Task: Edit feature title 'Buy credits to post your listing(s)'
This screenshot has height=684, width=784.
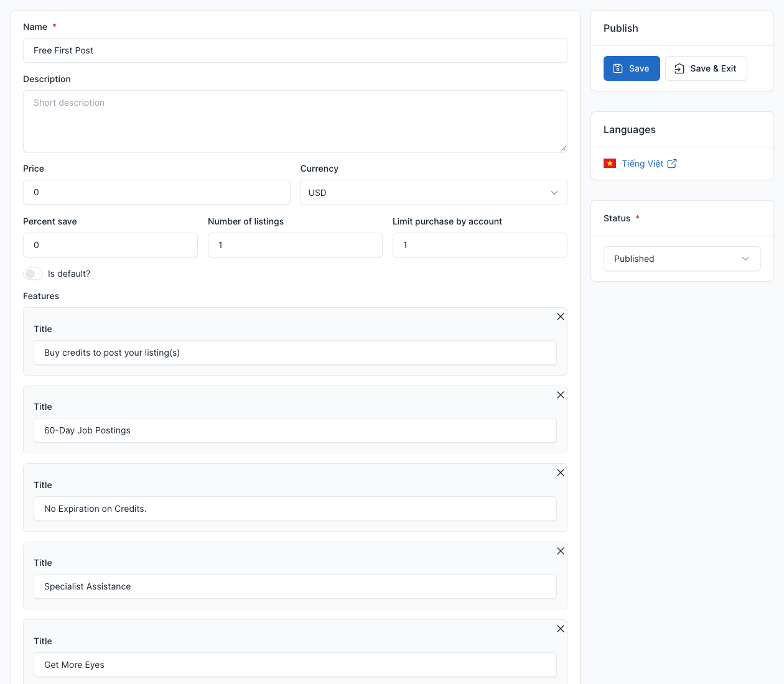Action: click(x=295, y=353)
